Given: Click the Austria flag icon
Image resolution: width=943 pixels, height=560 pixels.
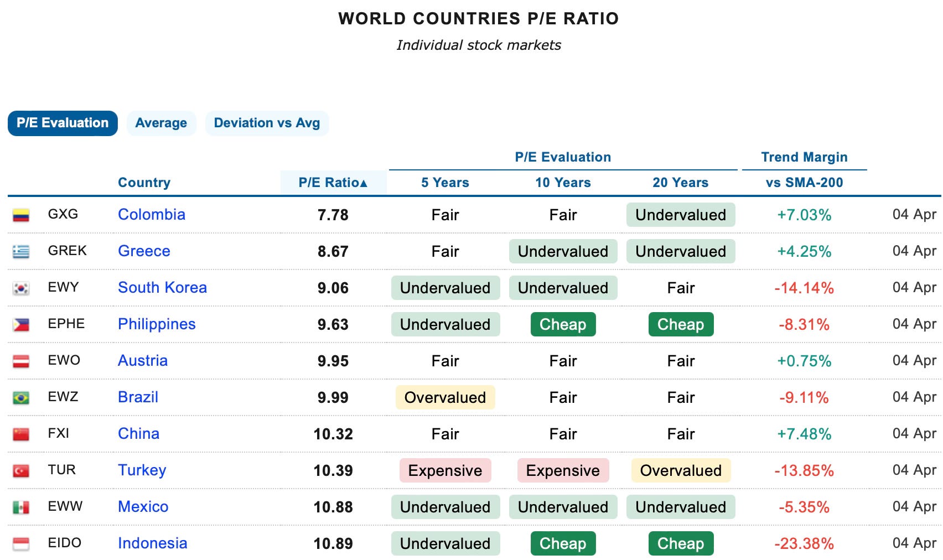Looking at the screenshot, I should [21, 361].
